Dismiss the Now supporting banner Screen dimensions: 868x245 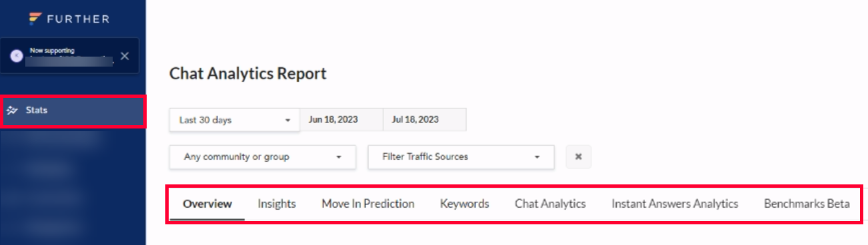click(x=125, y=56)
